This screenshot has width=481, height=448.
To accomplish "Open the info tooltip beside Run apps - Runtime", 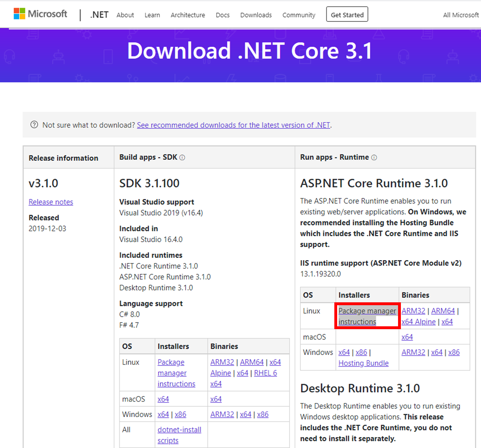I will coord(374,157).
